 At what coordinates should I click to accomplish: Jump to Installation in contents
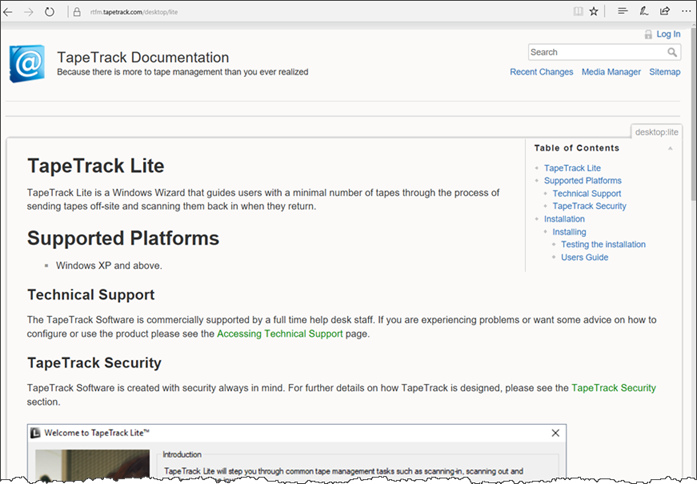click(564, 219)
